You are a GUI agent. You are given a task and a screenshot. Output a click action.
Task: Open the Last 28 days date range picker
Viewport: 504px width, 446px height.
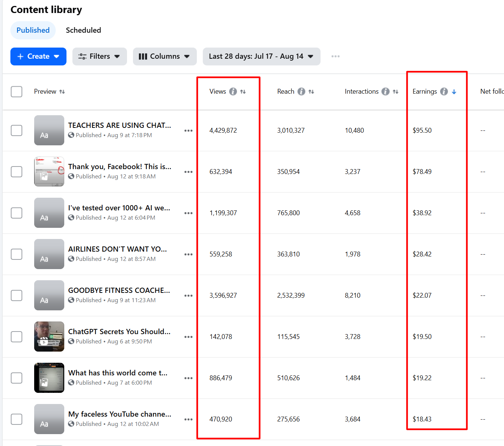click(261, 56)
